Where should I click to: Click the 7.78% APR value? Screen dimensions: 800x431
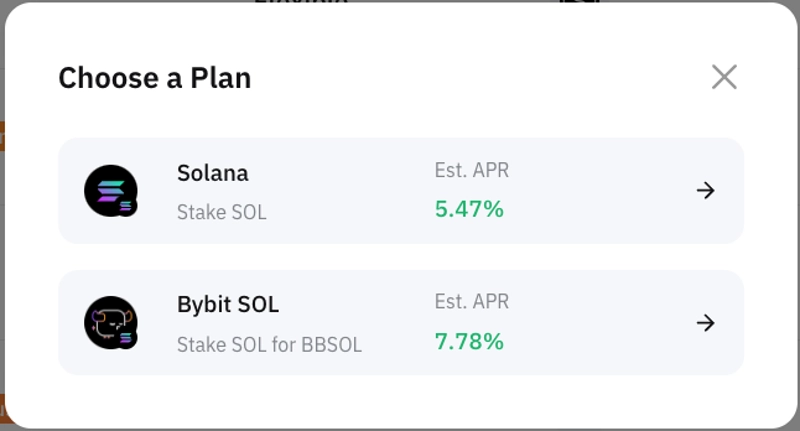coord(469,342)
